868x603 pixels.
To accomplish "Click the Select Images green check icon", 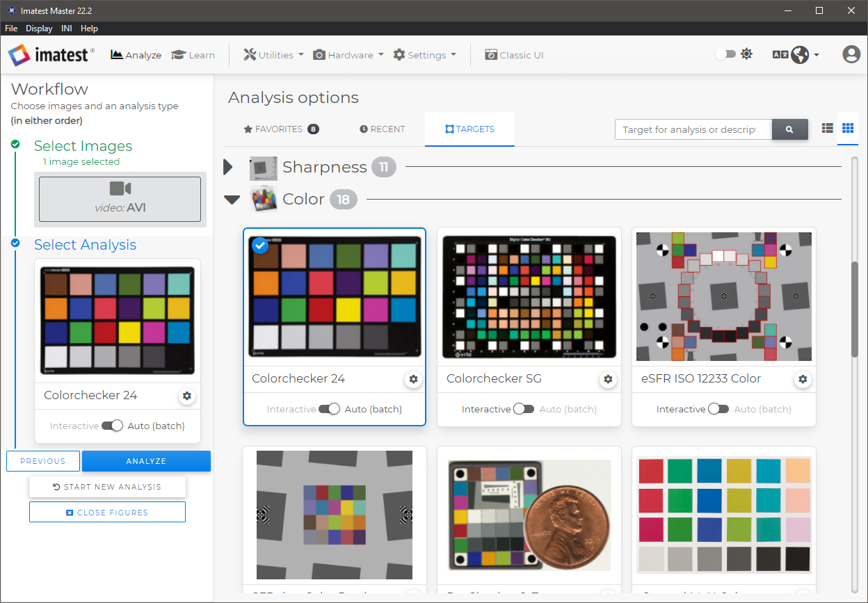I will click(15, 144).
